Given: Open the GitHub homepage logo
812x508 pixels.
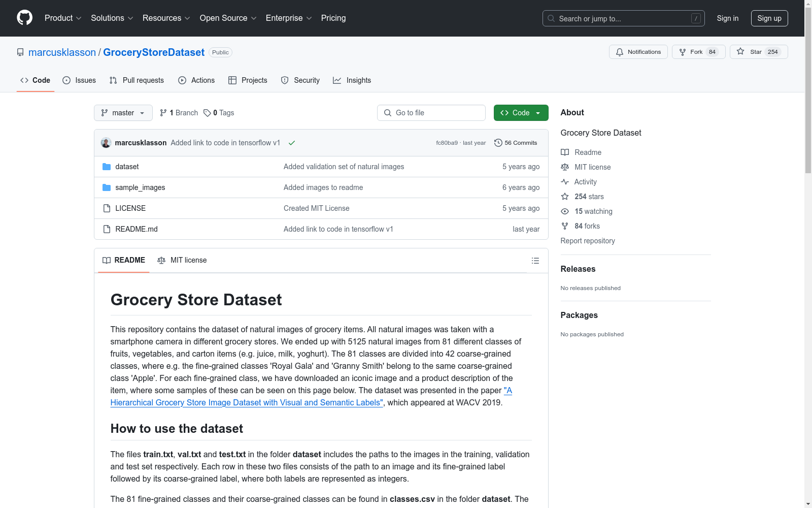Looking at the screenshot, I should point(24,18).
